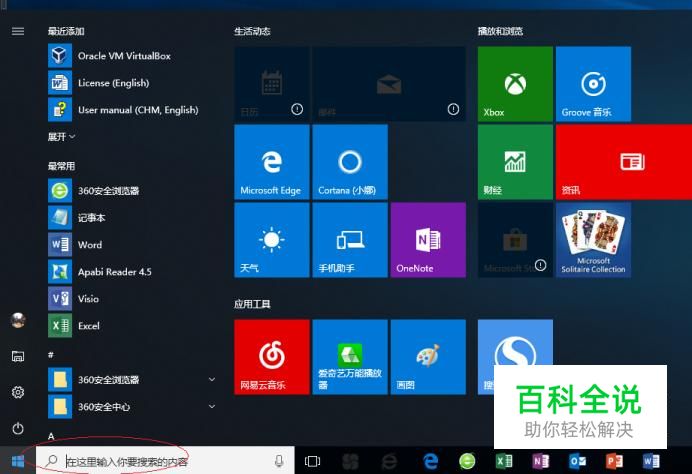
Task: Click the 应用工具 group heading
Action: (x=252, y=304)
